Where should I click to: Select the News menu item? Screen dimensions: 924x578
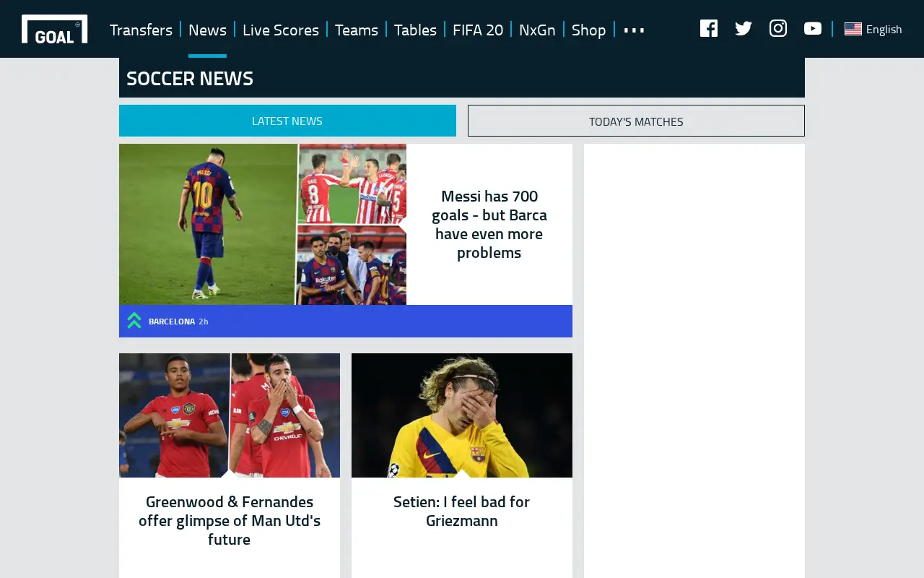point(207,30)
